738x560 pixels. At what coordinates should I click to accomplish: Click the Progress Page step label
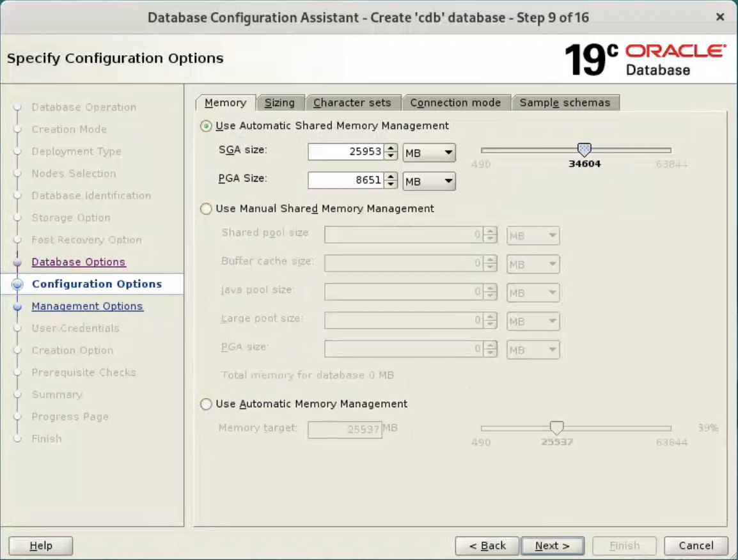[70, 417]
